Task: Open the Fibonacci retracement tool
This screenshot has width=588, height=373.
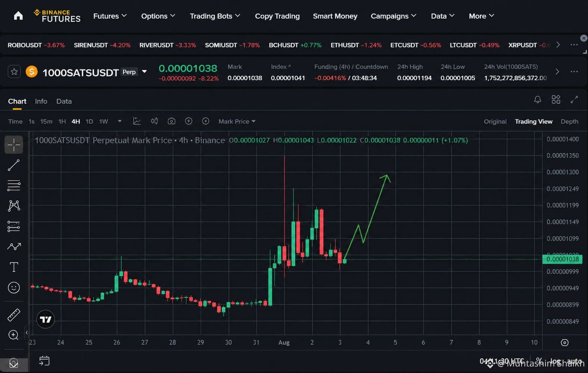Action: [14, 185]
